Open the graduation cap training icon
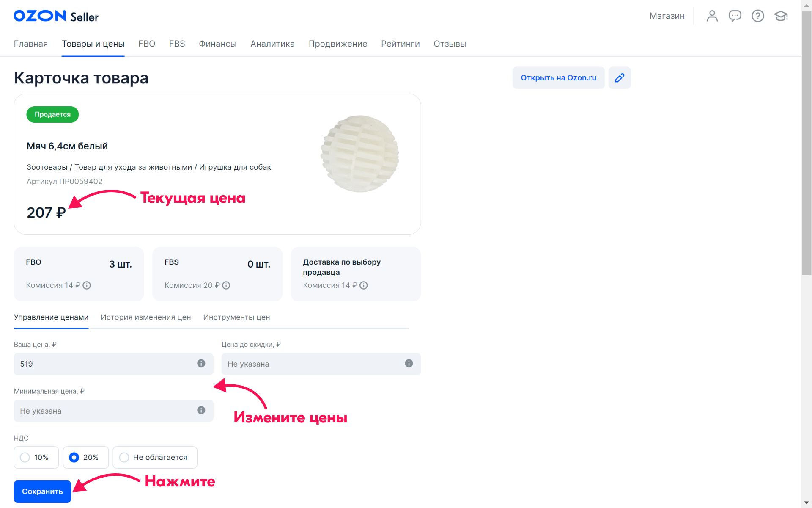 [781, 16]
